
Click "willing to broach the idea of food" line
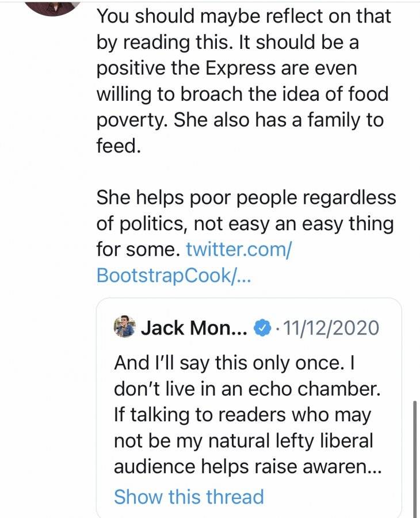pos(243,94)
